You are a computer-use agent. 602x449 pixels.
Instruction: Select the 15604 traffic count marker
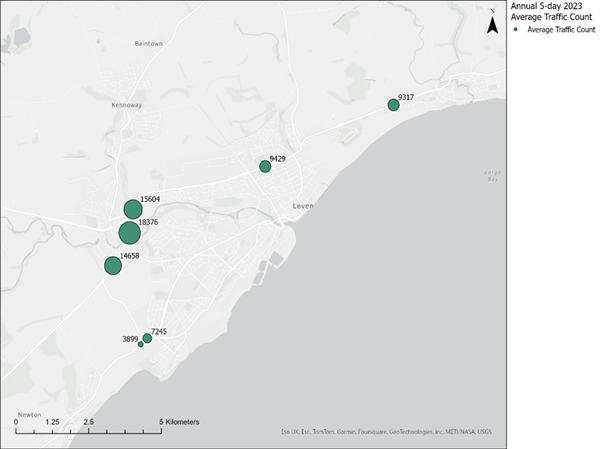pyautogui.click(x=133, y=209)
